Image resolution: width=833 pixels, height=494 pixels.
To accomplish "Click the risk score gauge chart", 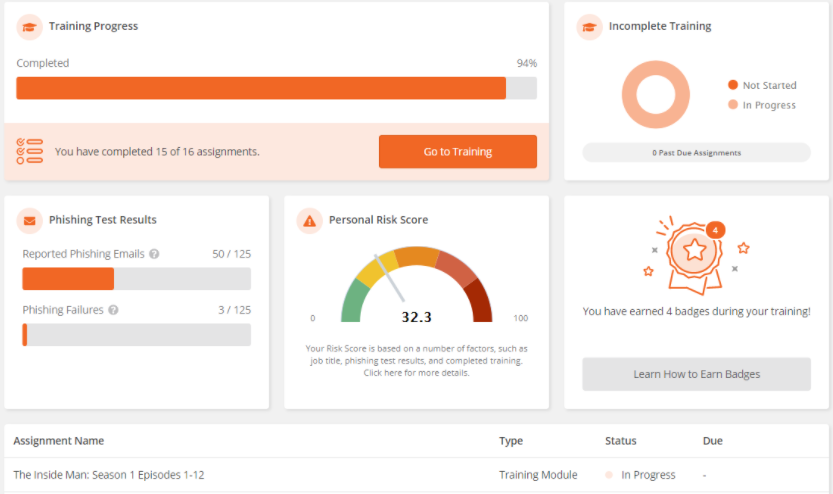I will (x=416, y=284).
